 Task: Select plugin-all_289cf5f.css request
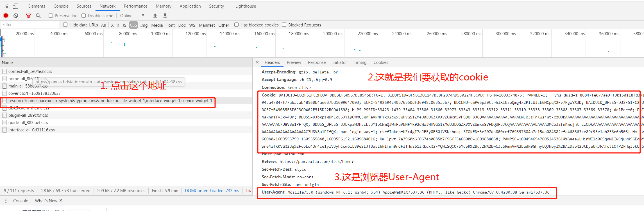click(126, 115)
